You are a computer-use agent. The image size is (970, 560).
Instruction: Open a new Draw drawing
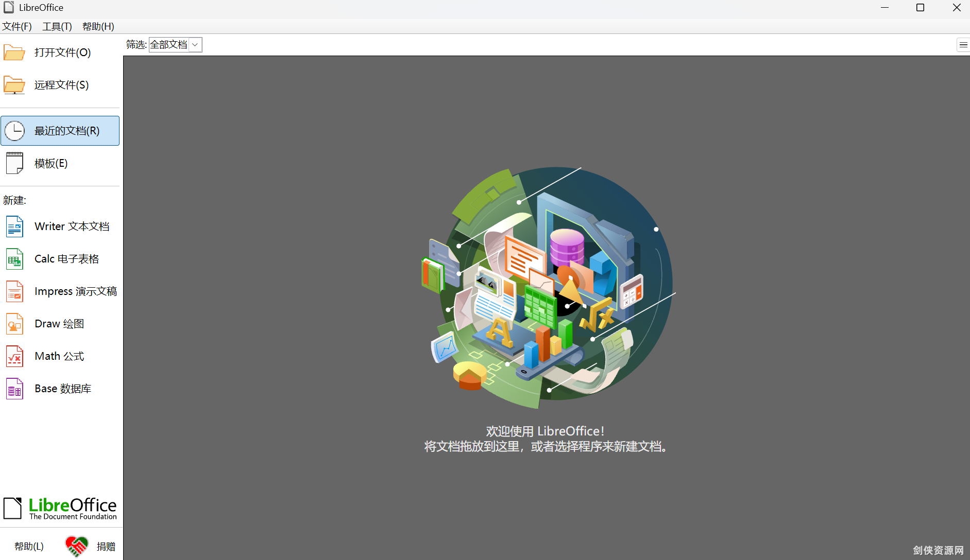tap(58, 323)
